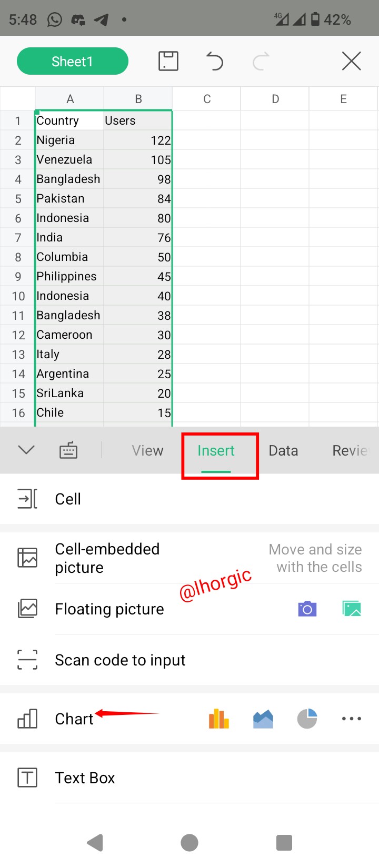Viewport: 379px width, 868px height.
Task: Switch to the View tab
Action: 147,451
